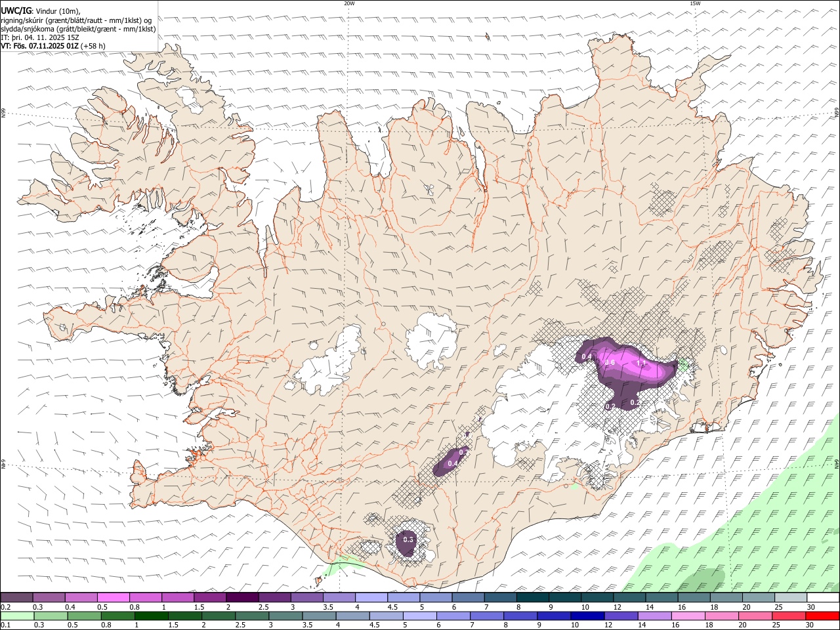840x630 pixels.
Task: Pick the light gray 25 swatch, top scale
Action: 790,597
